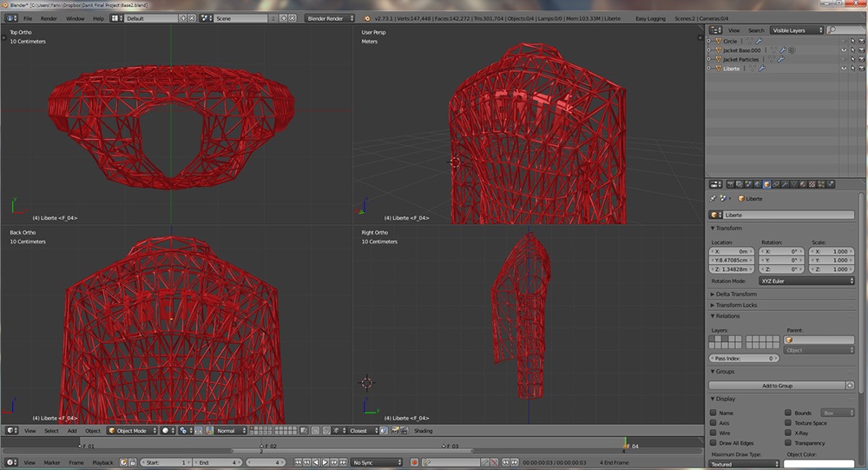
Task: Click the white Object Color swatch
Action: coord(819,464)
